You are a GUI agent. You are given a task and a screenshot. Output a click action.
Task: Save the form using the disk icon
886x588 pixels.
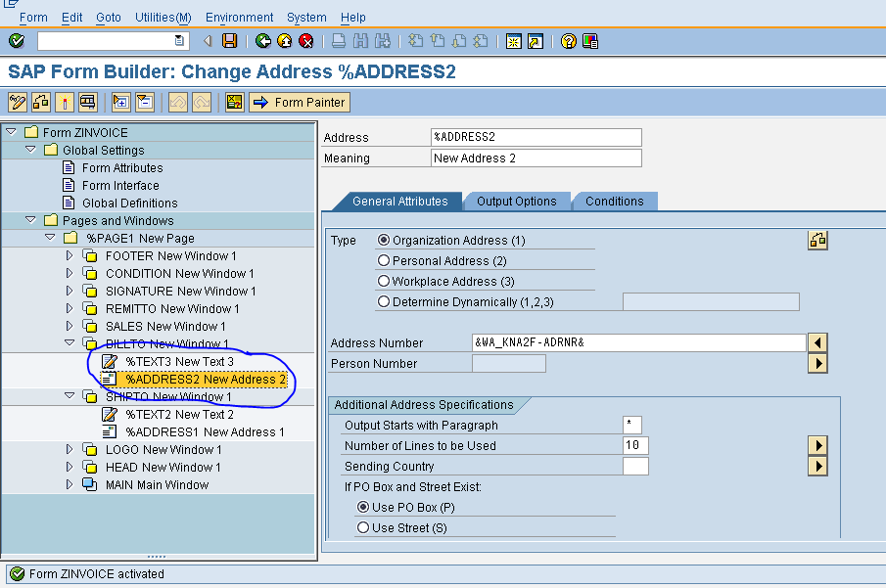click(x=231, y=40)
